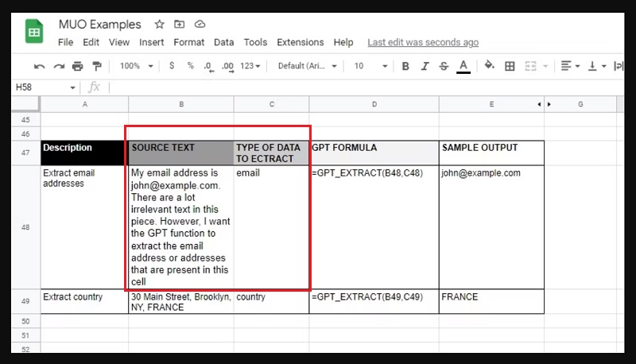Toggle bold formatting
The width and height of the screenshot is (636, 364).
click(405, 66)
